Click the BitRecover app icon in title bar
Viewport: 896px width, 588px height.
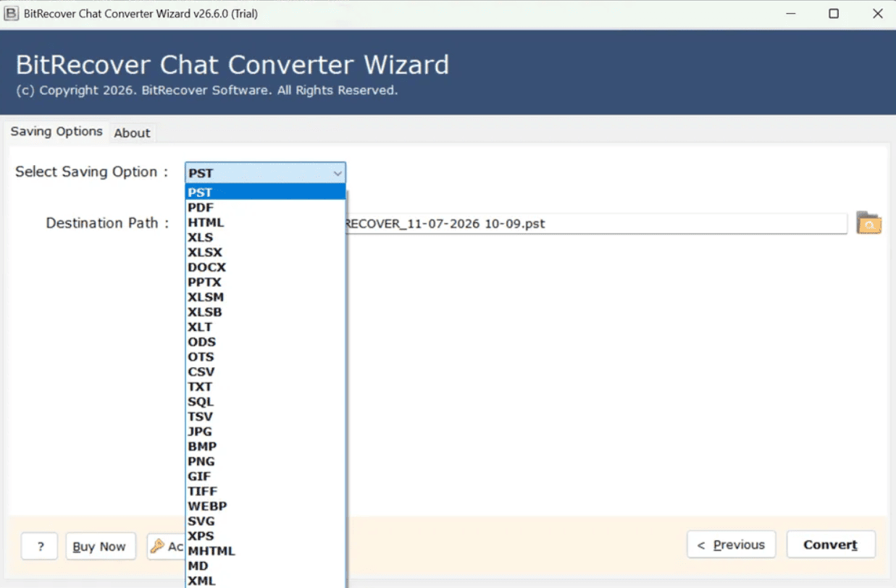tap(12, 14)
